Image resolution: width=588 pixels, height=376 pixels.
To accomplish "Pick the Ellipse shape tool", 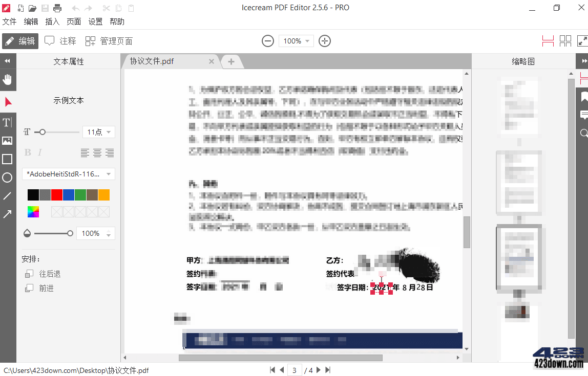I will (7, 178).
